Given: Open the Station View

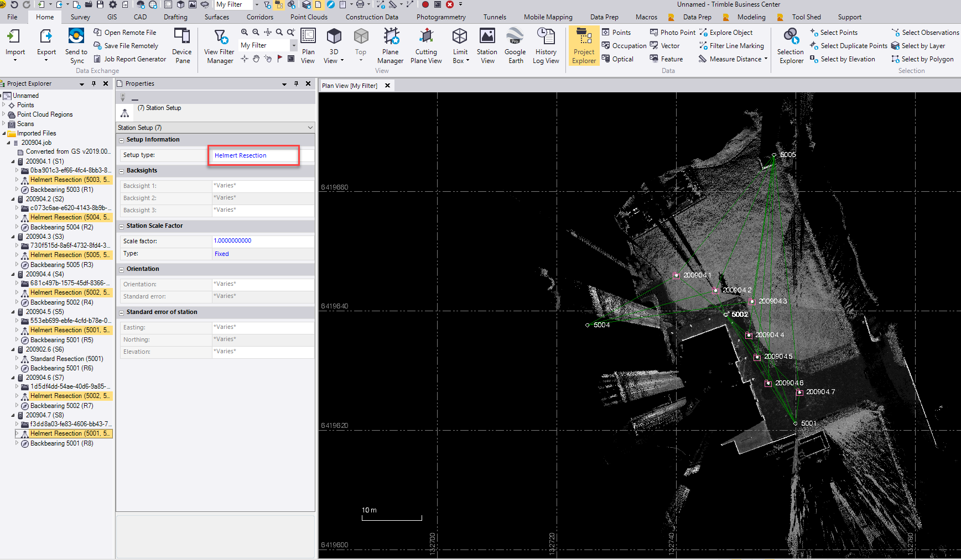Looking at the screenshot, I should click(x=487, y=45).
